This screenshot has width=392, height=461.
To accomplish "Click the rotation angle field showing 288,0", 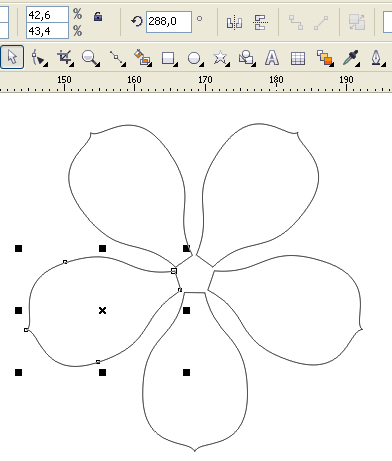I will (169, 22).
